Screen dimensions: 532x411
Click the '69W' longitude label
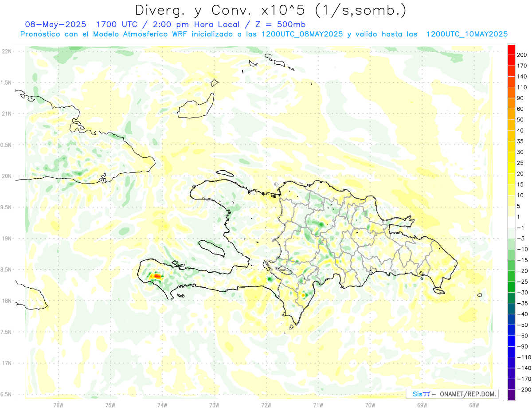point(422,405)
